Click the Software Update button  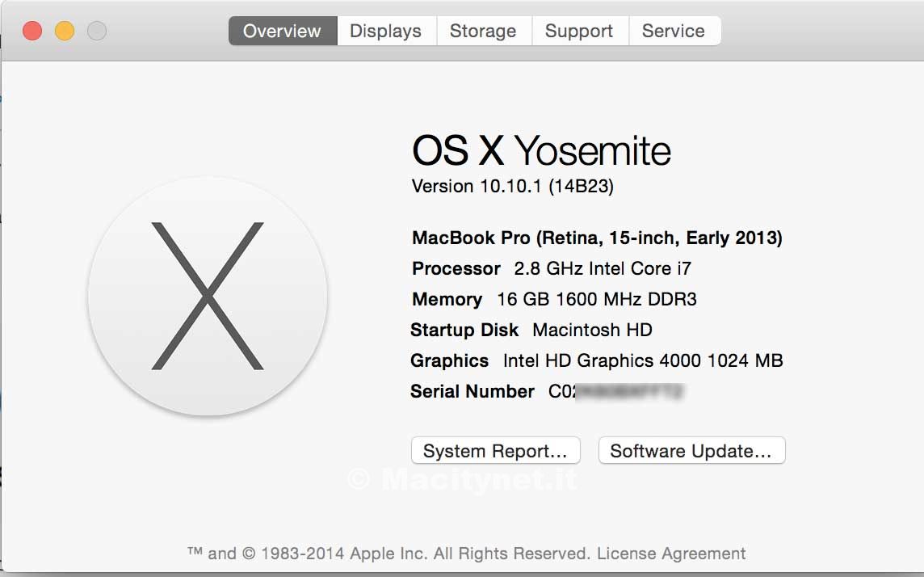pyautogui.click(x=691, y=451)
